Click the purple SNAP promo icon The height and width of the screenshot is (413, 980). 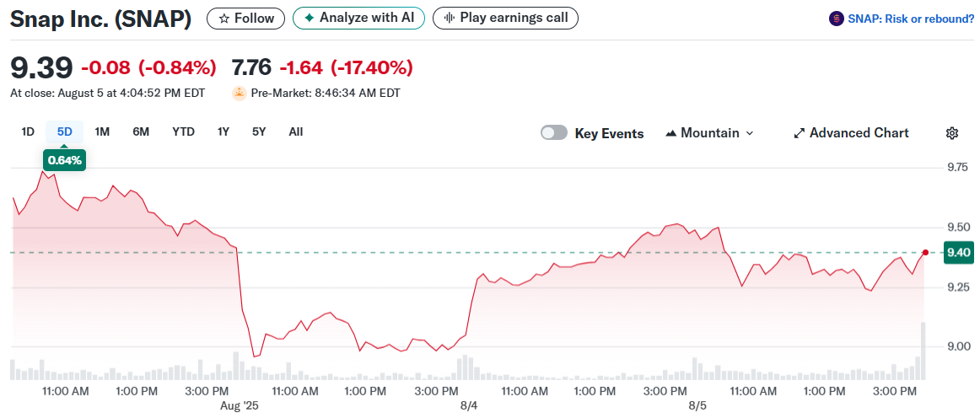(837, 19)
